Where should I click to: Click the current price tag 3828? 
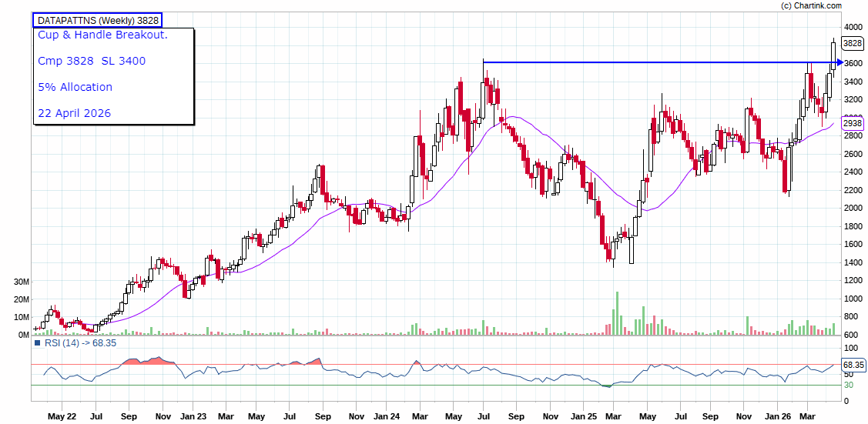click(x=852, y=43)
